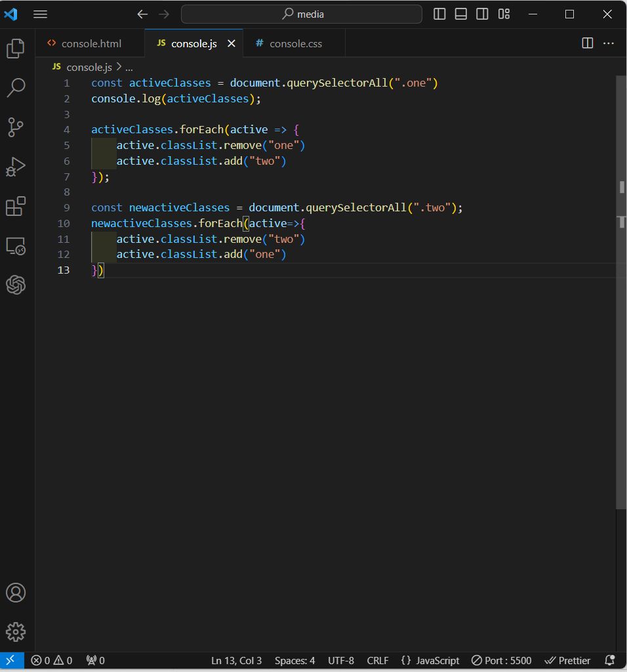Open the hamburger application menu

(x=40, y=14)
